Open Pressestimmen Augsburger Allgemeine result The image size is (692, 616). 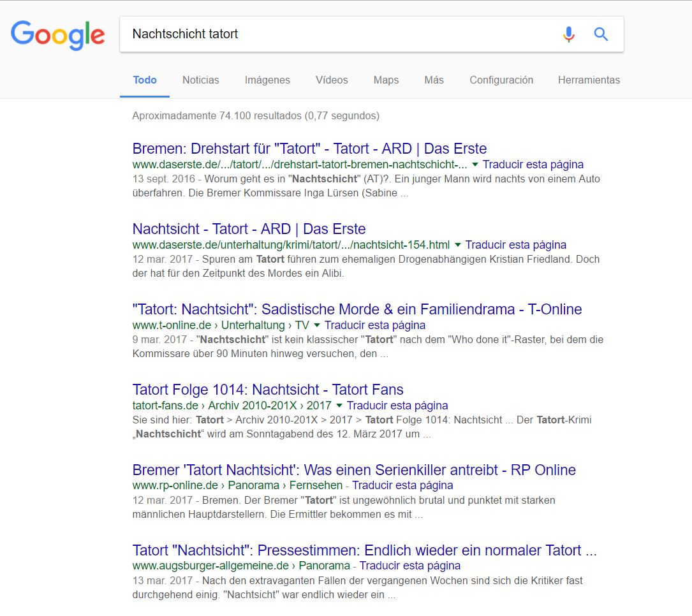tap(365, 550)
